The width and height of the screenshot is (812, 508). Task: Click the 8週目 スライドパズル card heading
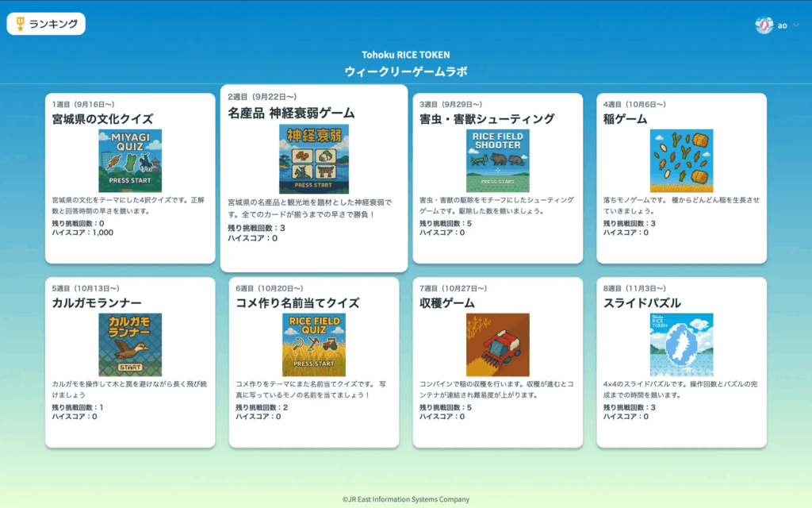click(642, 302)
